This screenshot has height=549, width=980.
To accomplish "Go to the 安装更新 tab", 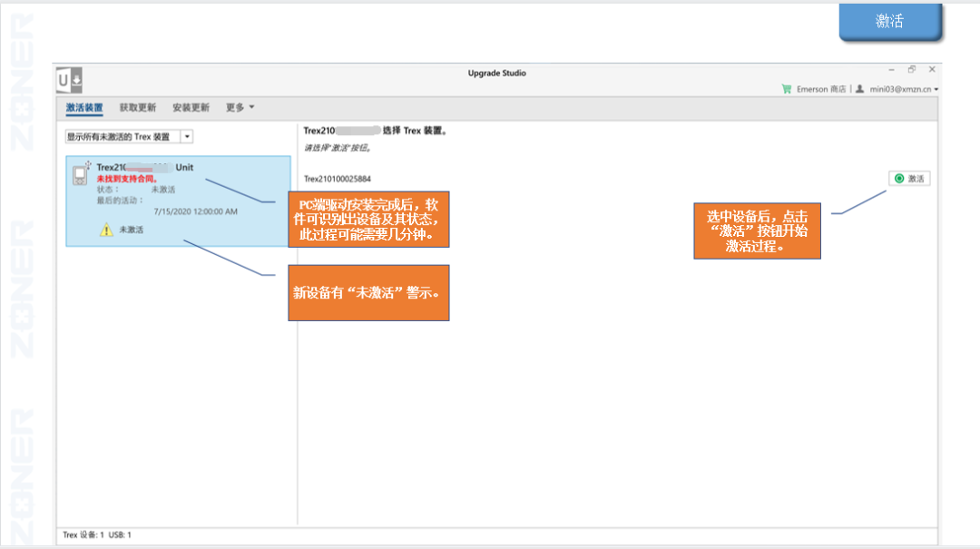I will click(x=191, y=107).
